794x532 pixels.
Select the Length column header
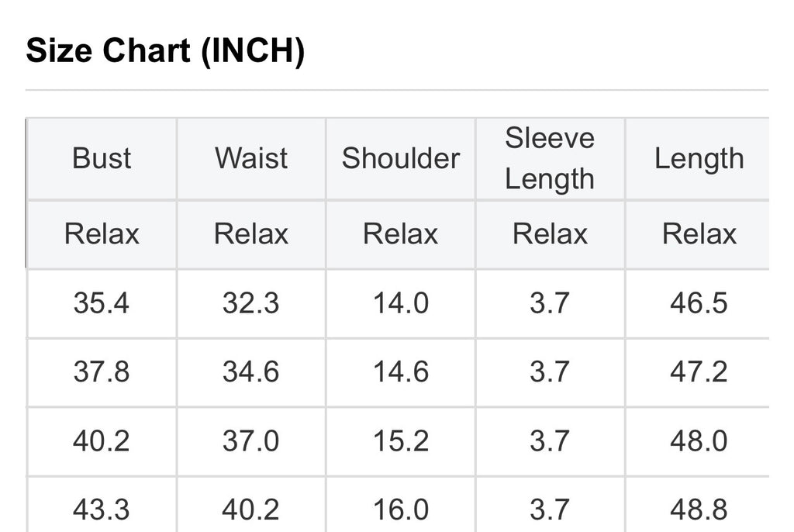click(699, 158)
